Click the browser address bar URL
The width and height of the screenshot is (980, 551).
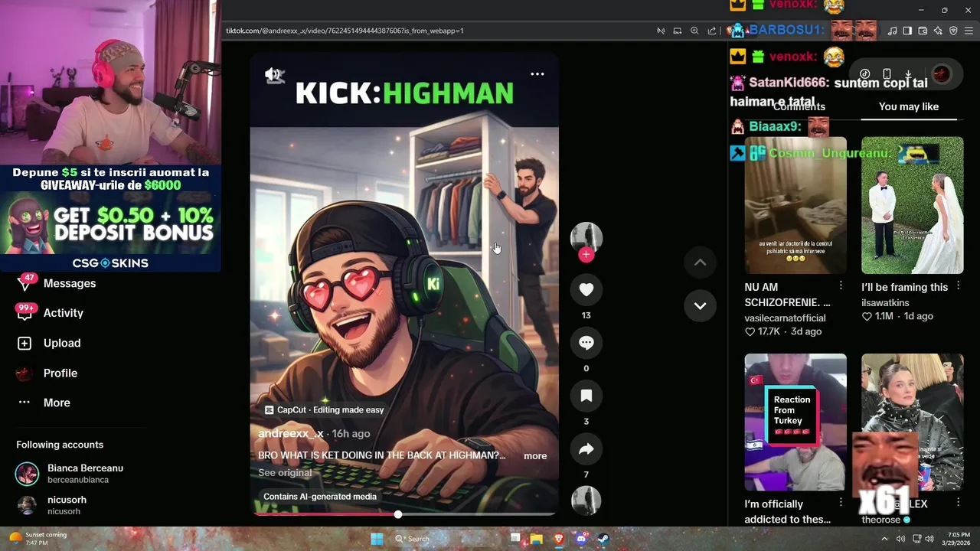pos(345,31)
